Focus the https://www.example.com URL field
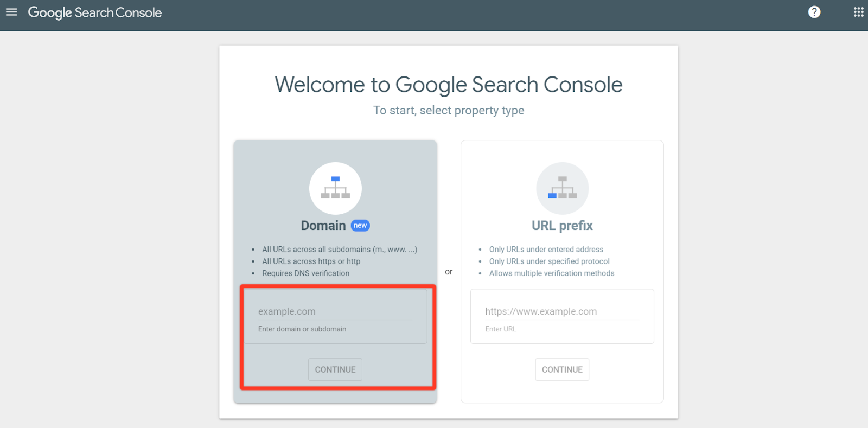 [562, 311]
